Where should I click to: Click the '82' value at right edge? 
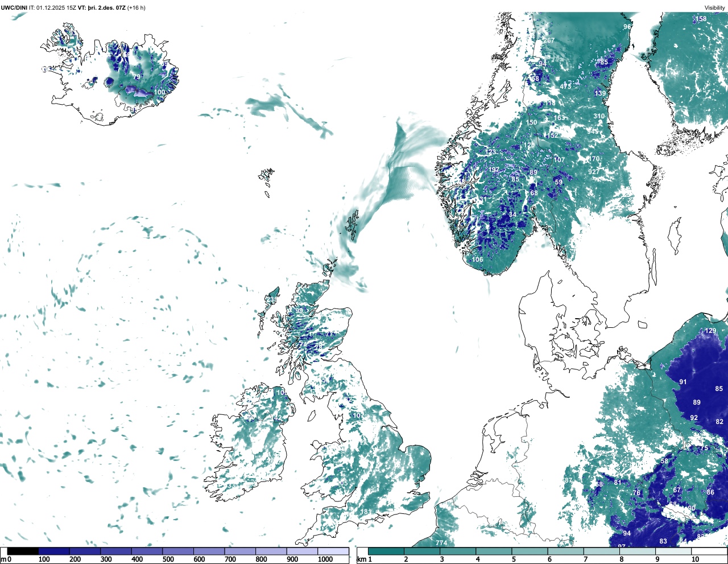[719, 422]
